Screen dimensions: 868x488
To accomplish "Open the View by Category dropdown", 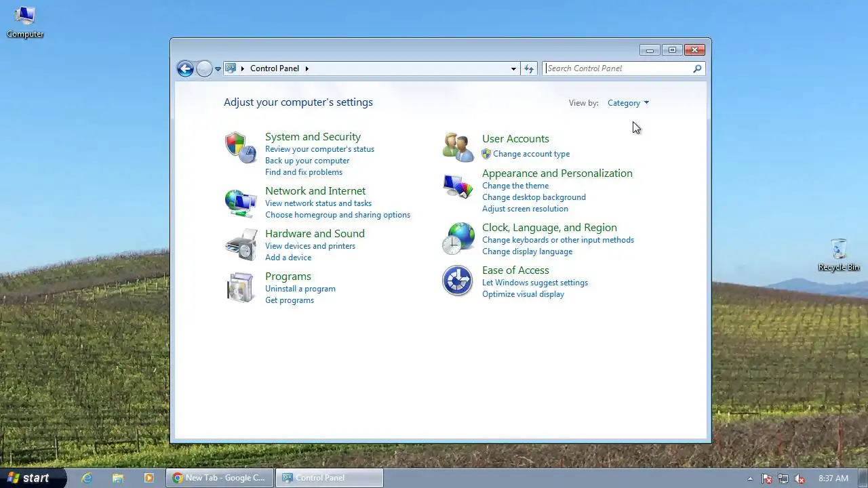I will pyautogui.click(x=628, y=103).
